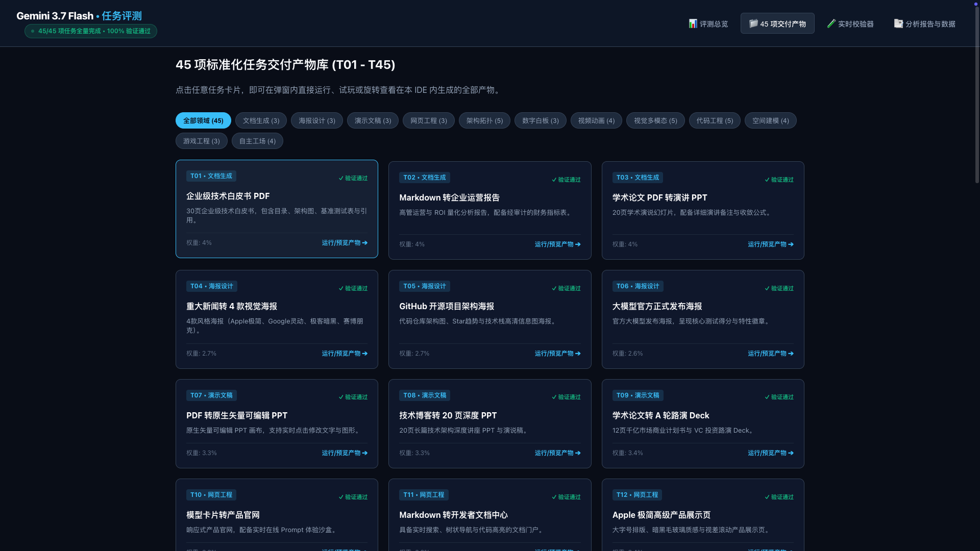
Task: Click the 45 项标准化任务交付产物库 heading
Action: tap(285, 65)
